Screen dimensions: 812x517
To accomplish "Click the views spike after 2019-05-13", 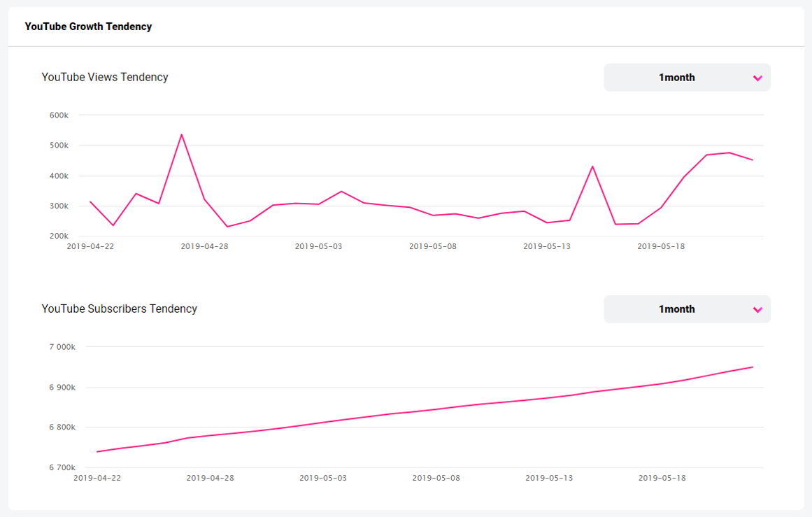I will (x=592, y=167).
